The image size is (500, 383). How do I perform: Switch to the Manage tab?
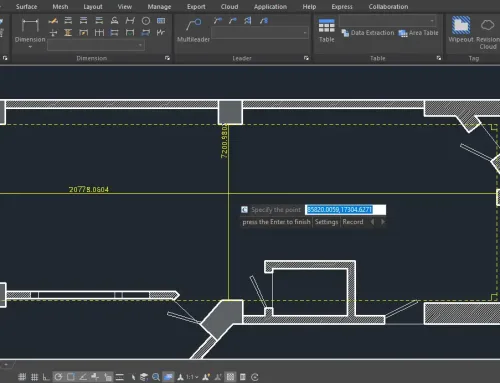point(159,7)
